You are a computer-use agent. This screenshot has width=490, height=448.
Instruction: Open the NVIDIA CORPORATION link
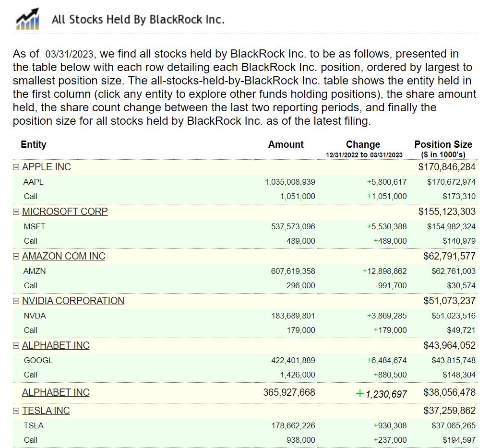click(73, 301)
